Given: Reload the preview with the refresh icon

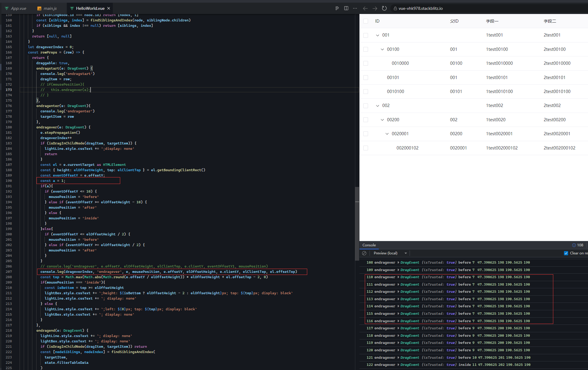Looking at the screenshot, I should pyautogui.click(x=384, y=8).
